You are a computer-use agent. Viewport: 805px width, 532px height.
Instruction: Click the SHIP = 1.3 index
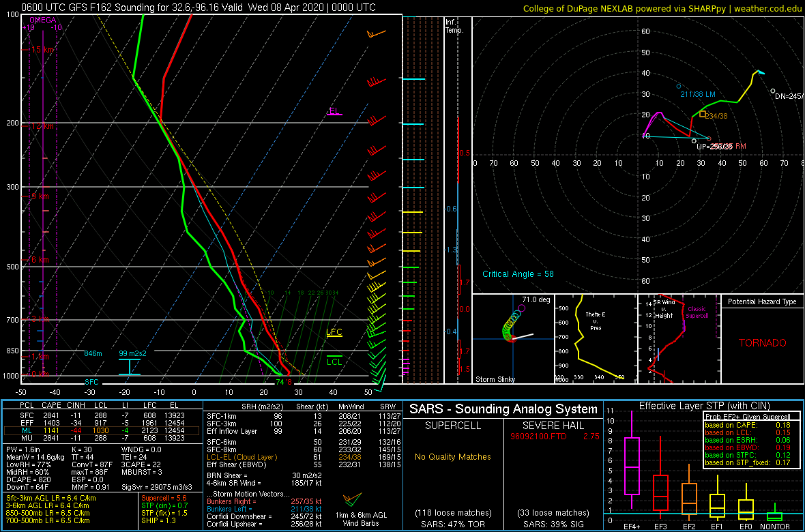coord(160,520)
